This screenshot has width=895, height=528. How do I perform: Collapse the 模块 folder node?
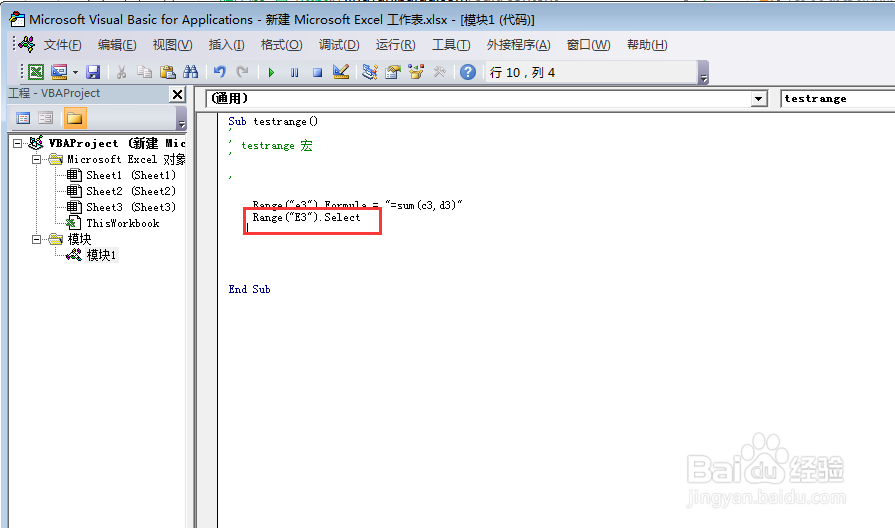coord(37,239)
